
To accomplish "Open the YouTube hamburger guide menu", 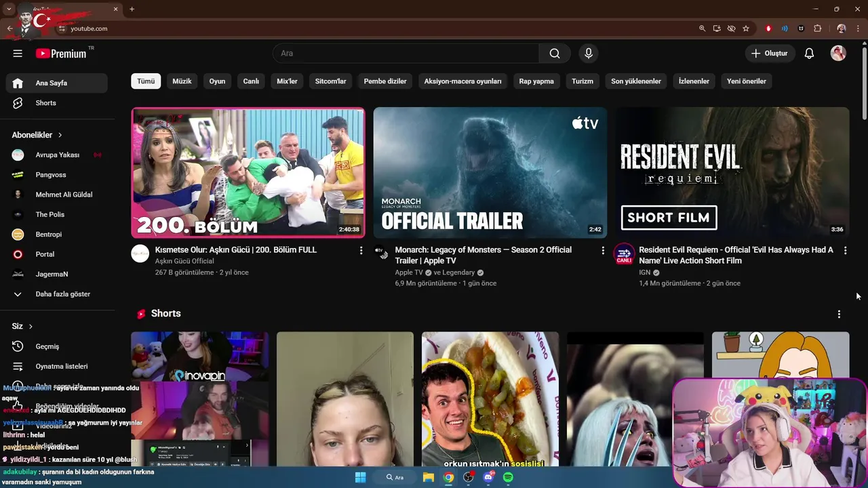I will 18,54.
